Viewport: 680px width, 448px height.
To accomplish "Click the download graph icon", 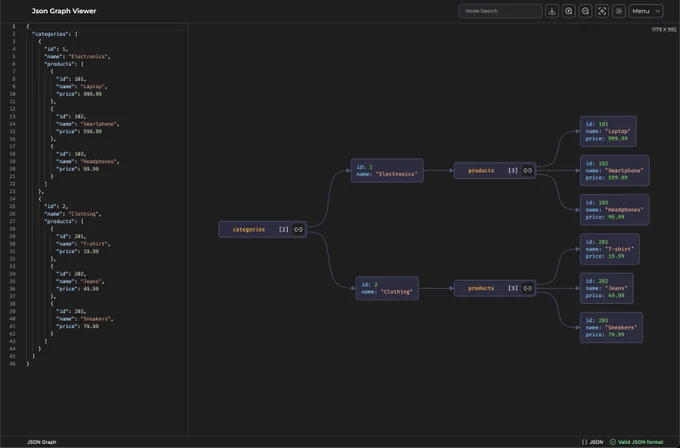I will point(552,11).
